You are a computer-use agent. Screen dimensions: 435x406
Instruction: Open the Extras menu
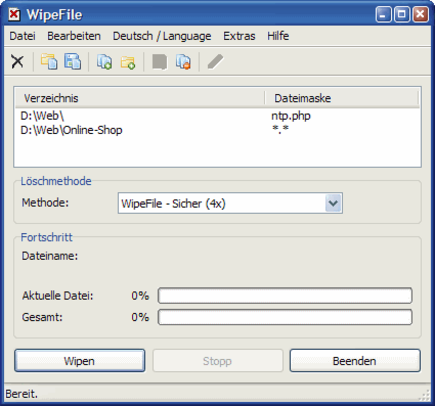(239, 36)
